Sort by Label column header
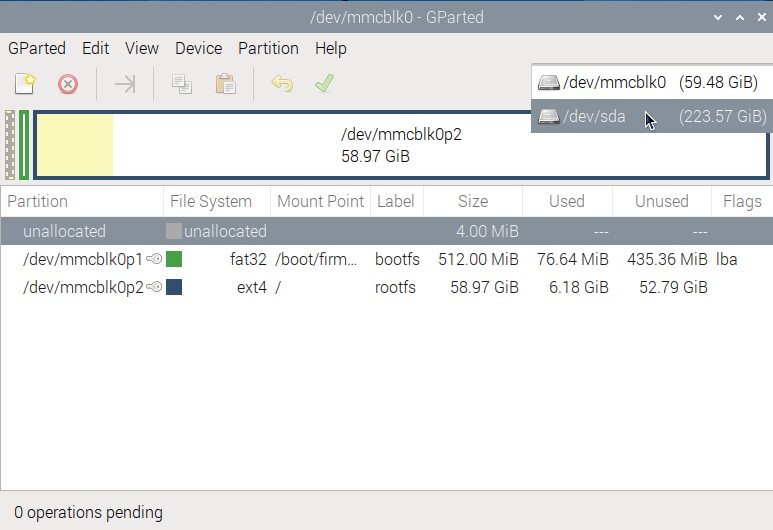Viewport: 773px width, 530px height. click(397, 201)
